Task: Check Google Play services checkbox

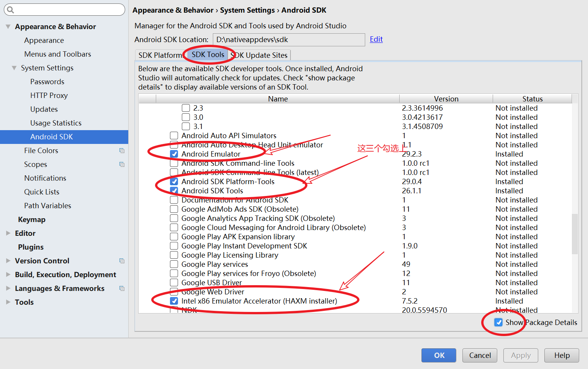Action: click(174, 264)
